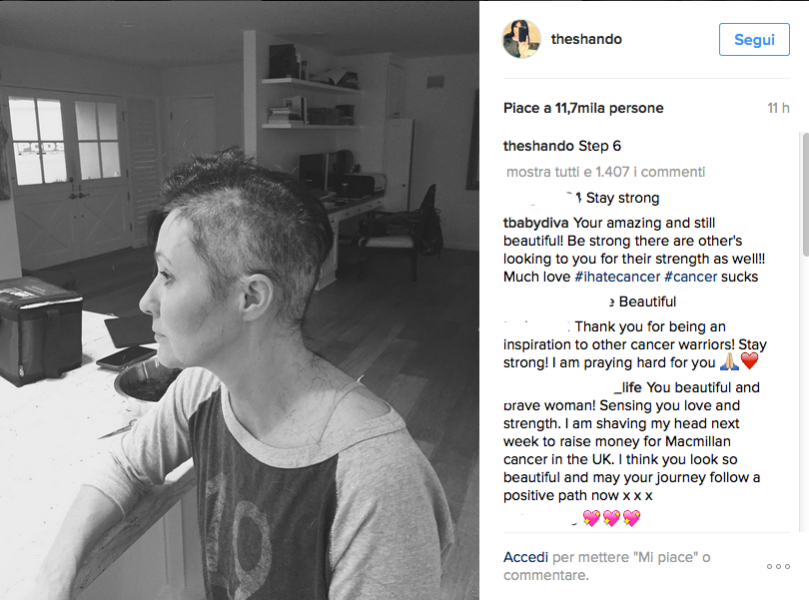Click the sparkling pink hearts emoji comment

(x=611, y=517)
